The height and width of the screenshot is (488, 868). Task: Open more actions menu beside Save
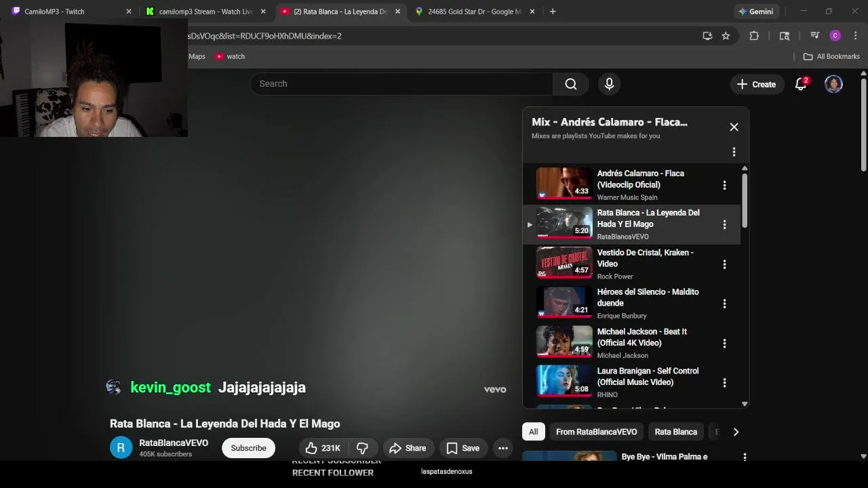(x=502, y=448)
